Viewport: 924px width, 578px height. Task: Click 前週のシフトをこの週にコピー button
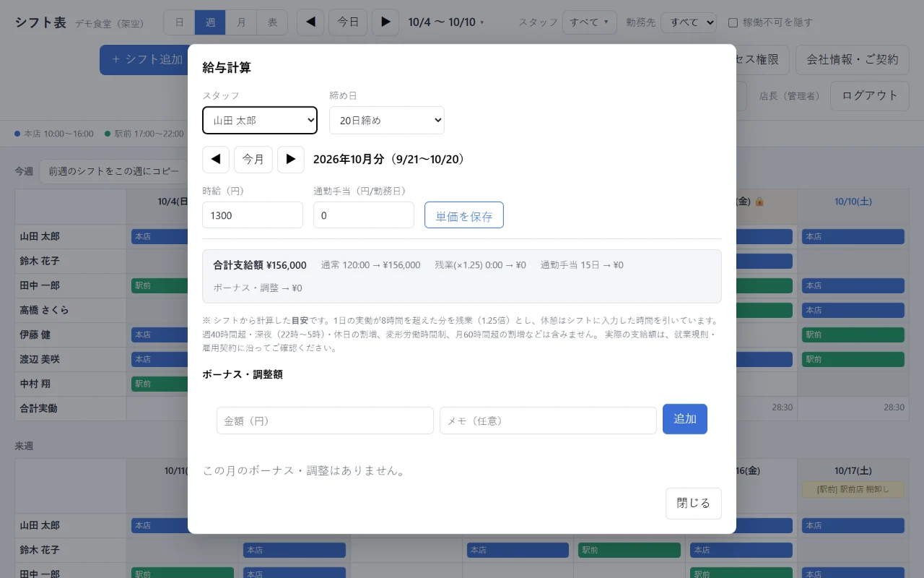[x=113, y=171]
